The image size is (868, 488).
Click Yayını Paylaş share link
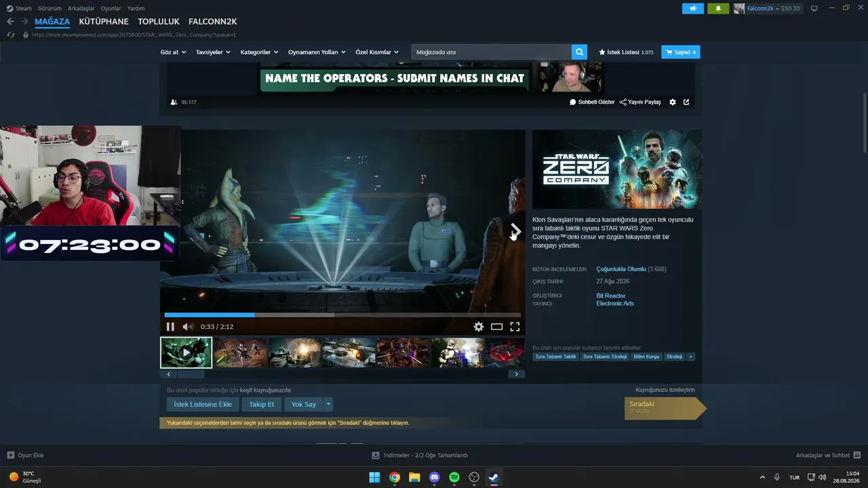[x=640, y=102]
